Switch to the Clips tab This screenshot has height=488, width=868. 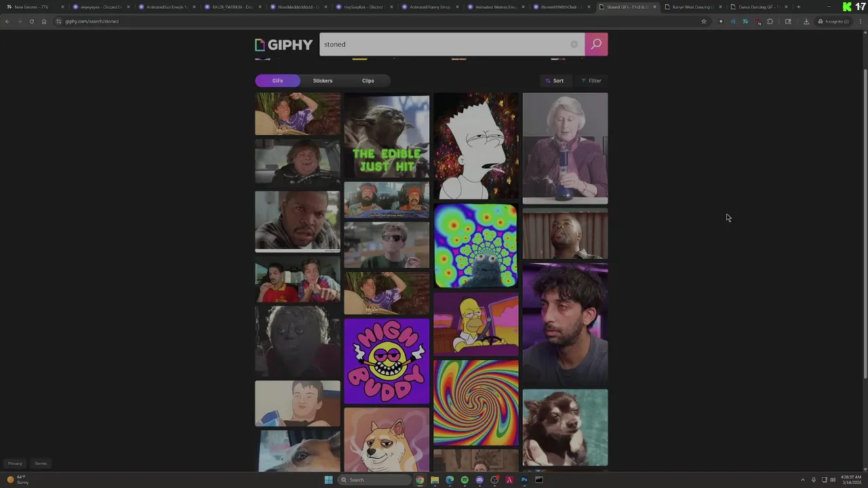pos(368,81)
